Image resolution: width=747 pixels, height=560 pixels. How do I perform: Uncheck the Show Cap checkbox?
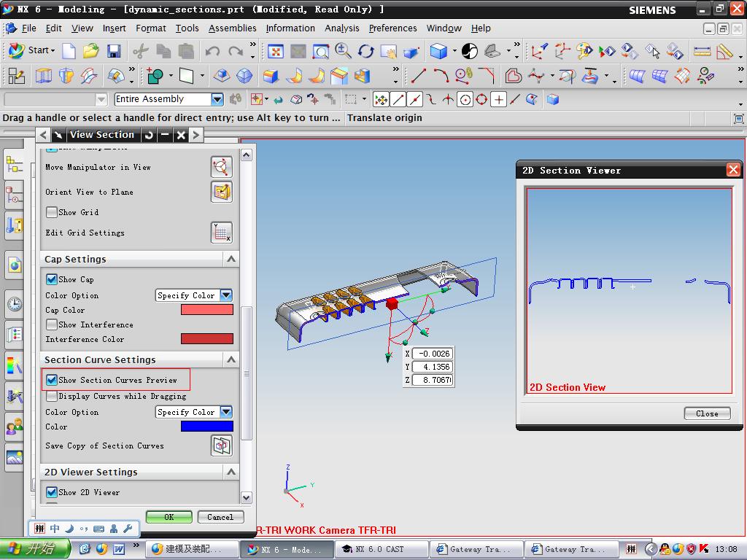pyautogui.click(x=52, y=279)
